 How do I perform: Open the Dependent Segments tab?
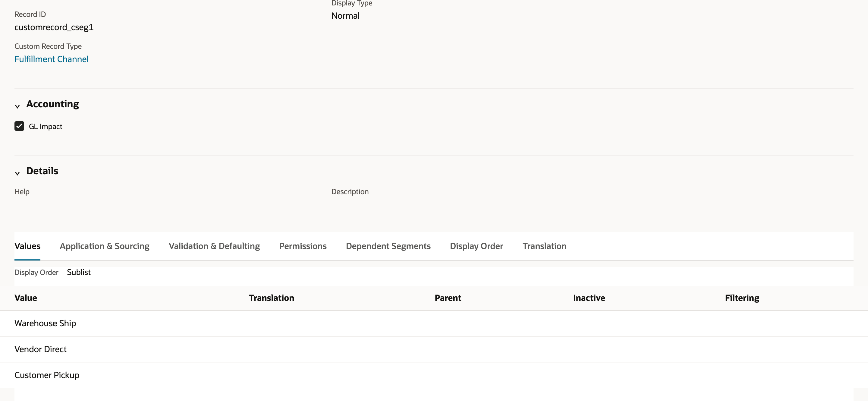click(x=388, y=246)
